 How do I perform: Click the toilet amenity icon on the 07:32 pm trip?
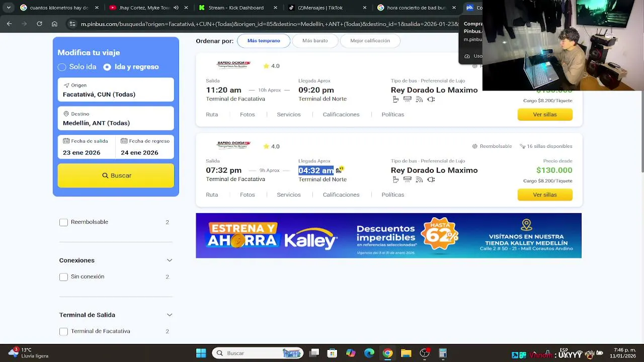point(395,179)
